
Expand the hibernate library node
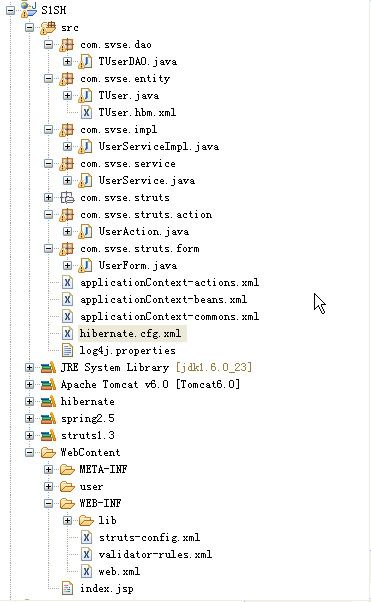coord(30,401)
